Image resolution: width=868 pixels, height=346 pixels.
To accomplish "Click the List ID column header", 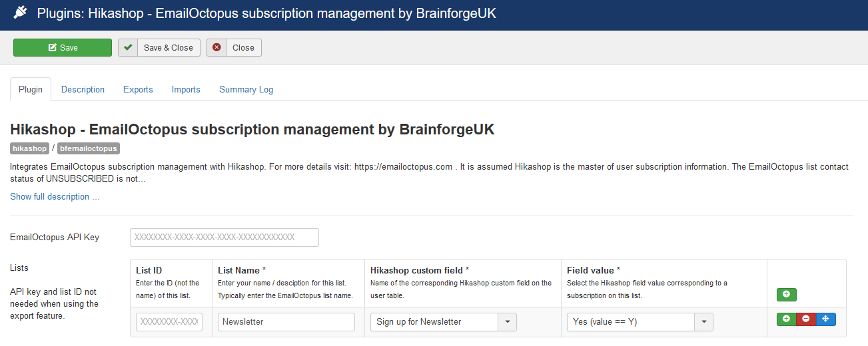I will (149, 270).
